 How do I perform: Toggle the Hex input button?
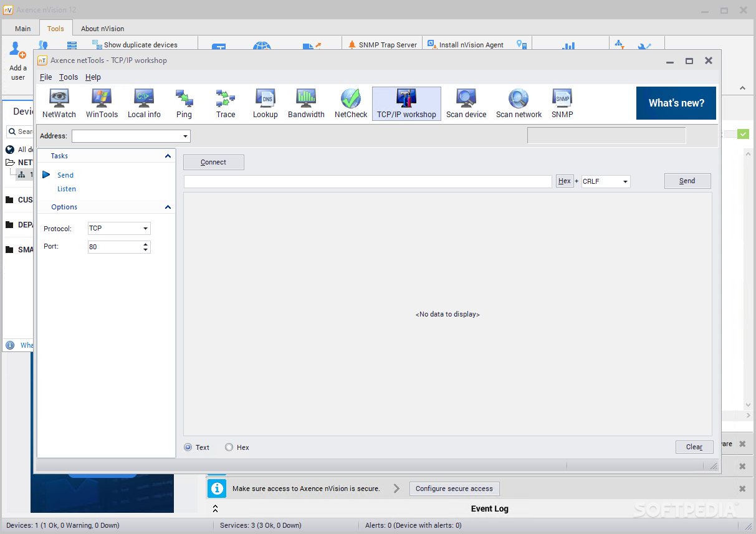click(x=565, y=181)
